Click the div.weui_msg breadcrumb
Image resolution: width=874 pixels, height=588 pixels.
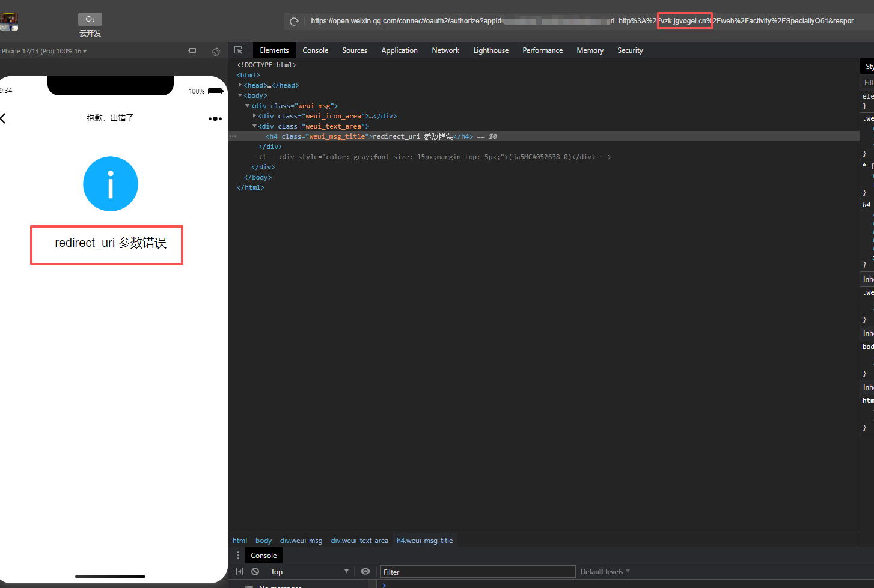coord(301,541)
